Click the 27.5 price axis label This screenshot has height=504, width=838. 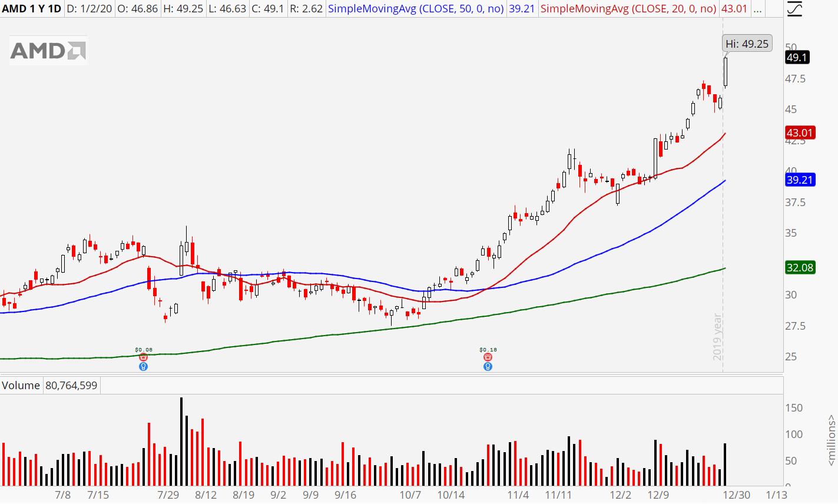coord(796,326)
